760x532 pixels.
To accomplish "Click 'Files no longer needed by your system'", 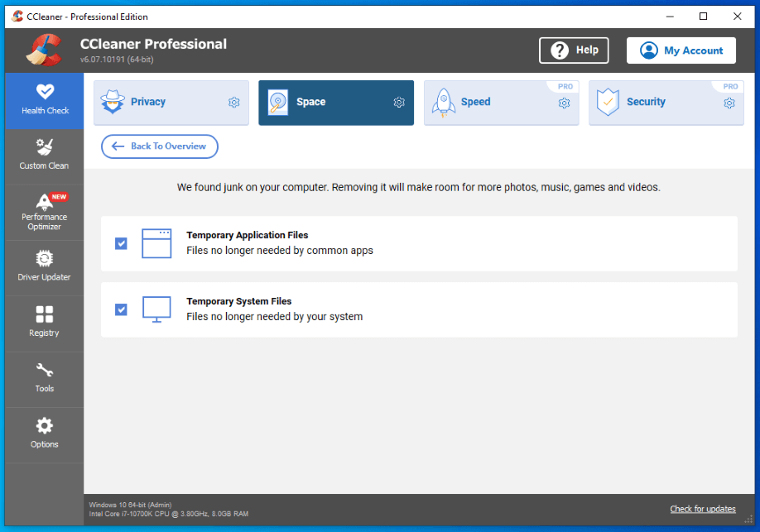I will 274,317.
